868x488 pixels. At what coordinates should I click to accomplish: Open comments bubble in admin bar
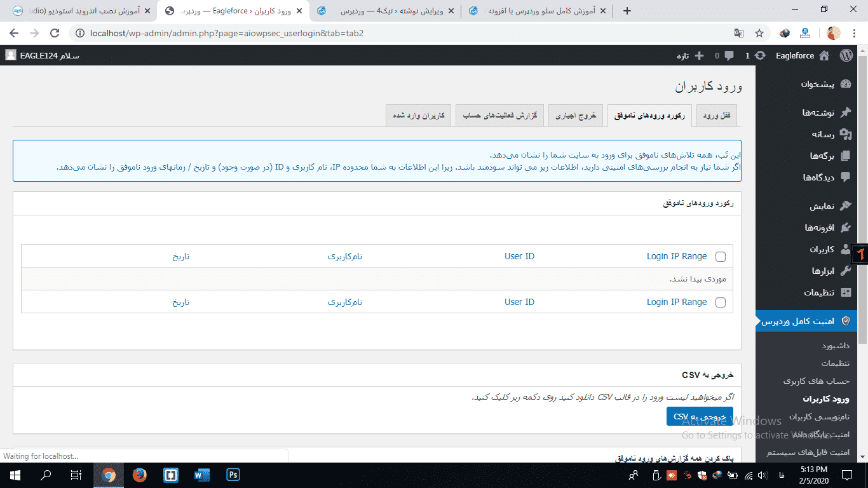click(728, 55)
